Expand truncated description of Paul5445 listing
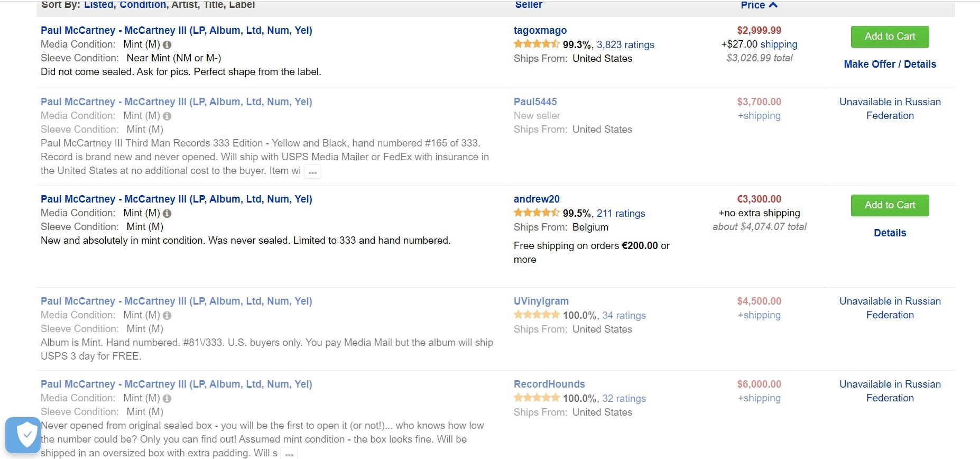This screenshot has width=980, height=459. click(312, 172)
